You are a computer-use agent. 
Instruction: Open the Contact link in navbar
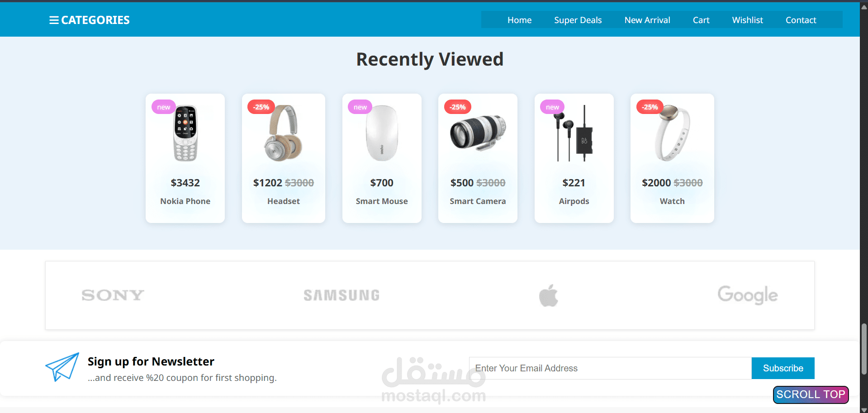(x=801, y=20)
